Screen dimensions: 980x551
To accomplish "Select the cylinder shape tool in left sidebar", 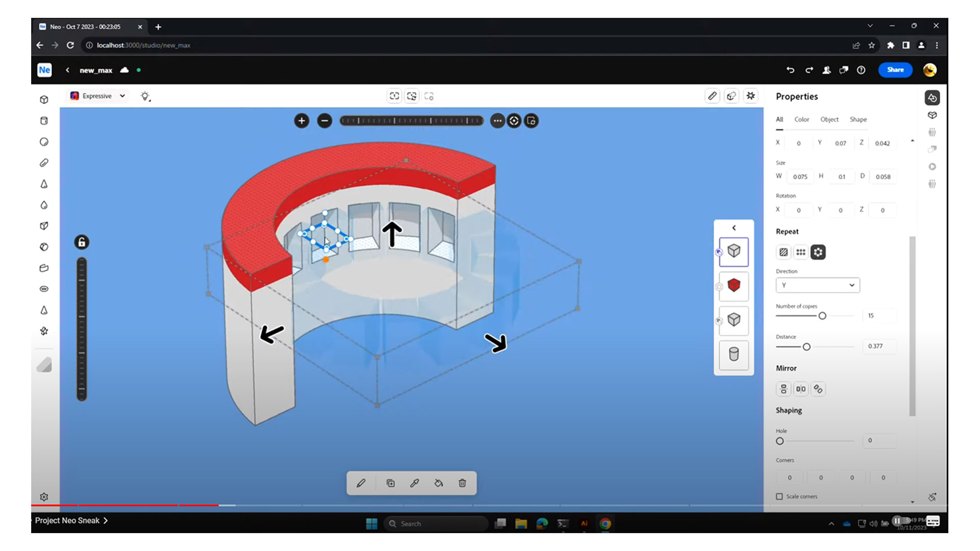I will [x=44, y=121].
